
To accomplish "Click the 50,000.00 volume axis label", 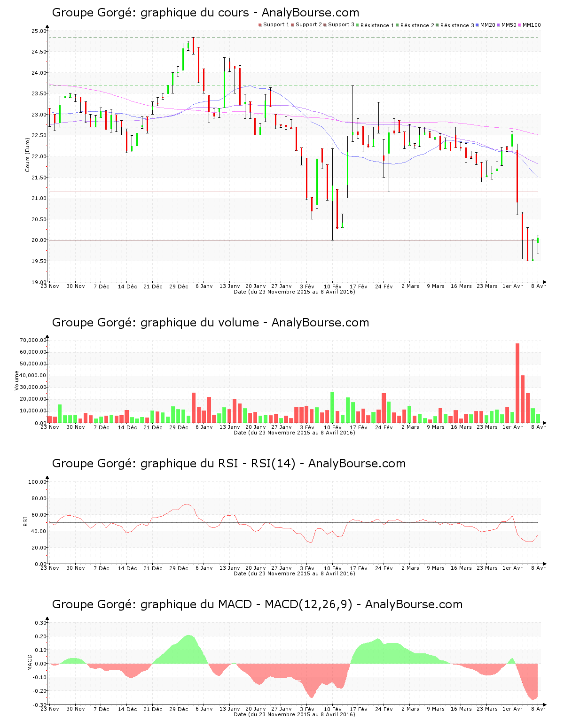I will 33,364.
